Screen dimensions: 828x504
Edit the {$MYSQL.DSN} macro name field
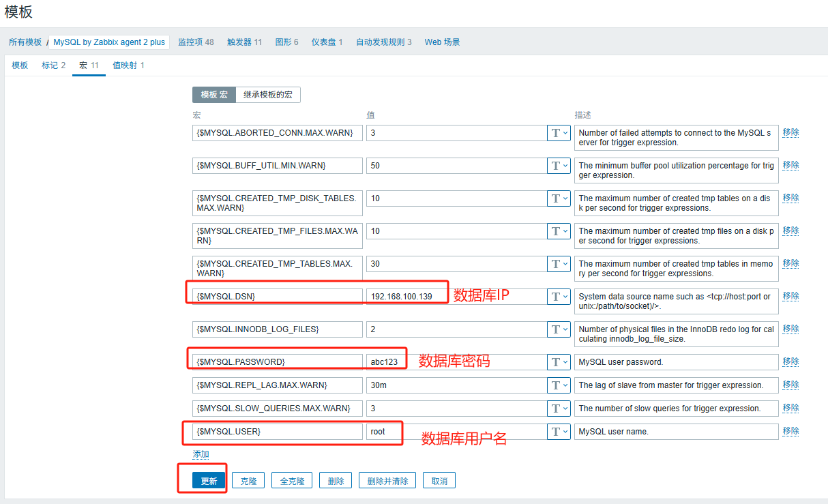(x=278, y=297)
